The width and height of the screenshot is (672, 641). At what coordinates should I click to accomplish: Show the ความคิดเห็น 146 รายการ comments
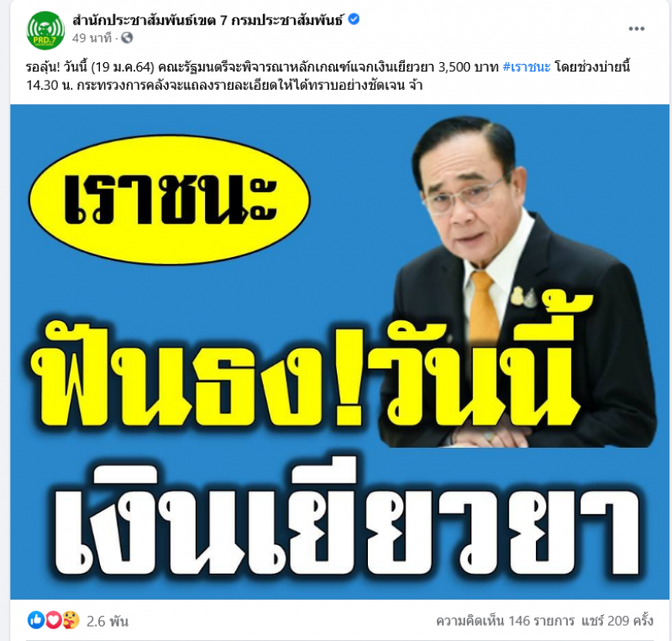[x=506, y=621]
